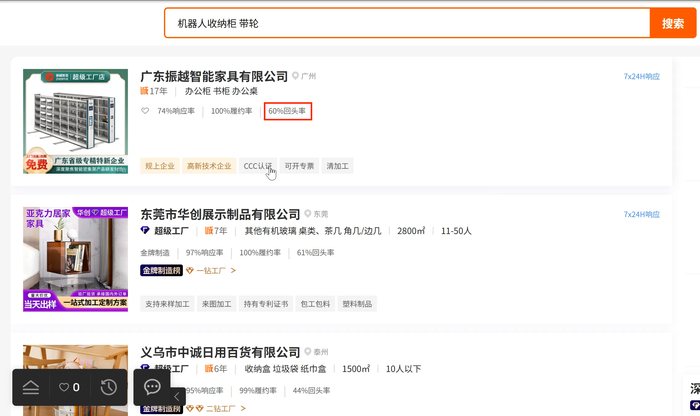Click the 44%回头率 statistic
700x416 pixels.
pos(311,391)
